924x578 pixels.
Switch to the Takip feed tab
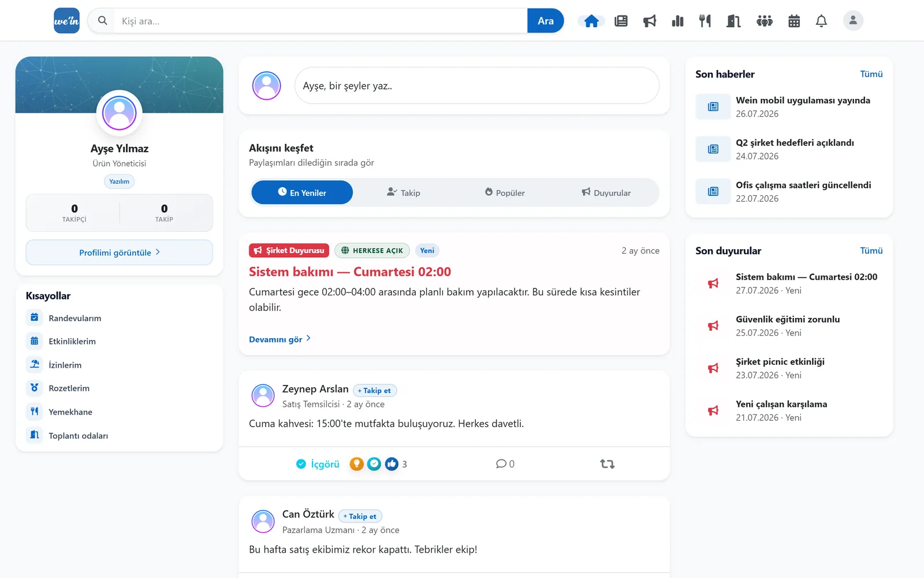coord(403,192)
